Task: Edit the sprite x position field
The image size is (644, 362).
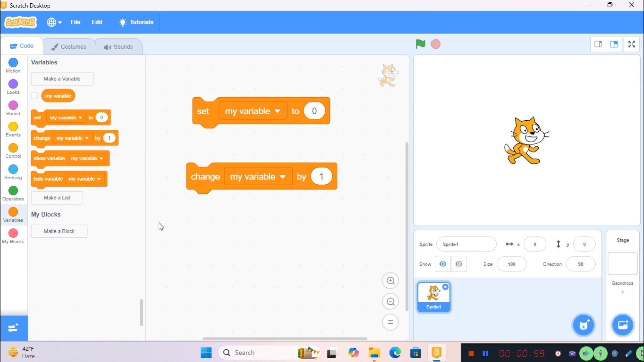Action: point(535,244)
